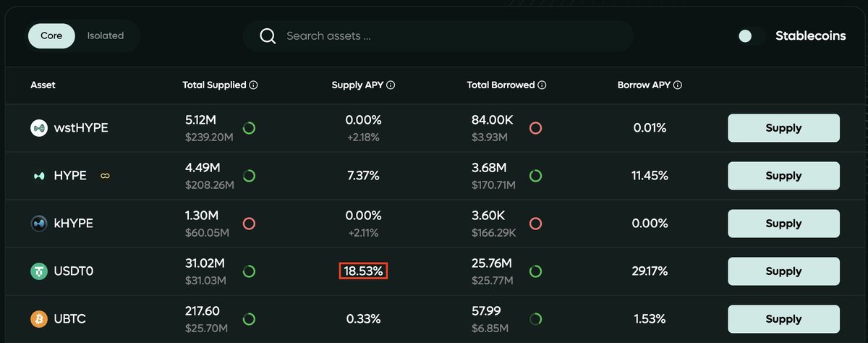Click the 0.33% UBTC supply APY
The height and width of the screenshot is (343, 868).
coord(363,319)
